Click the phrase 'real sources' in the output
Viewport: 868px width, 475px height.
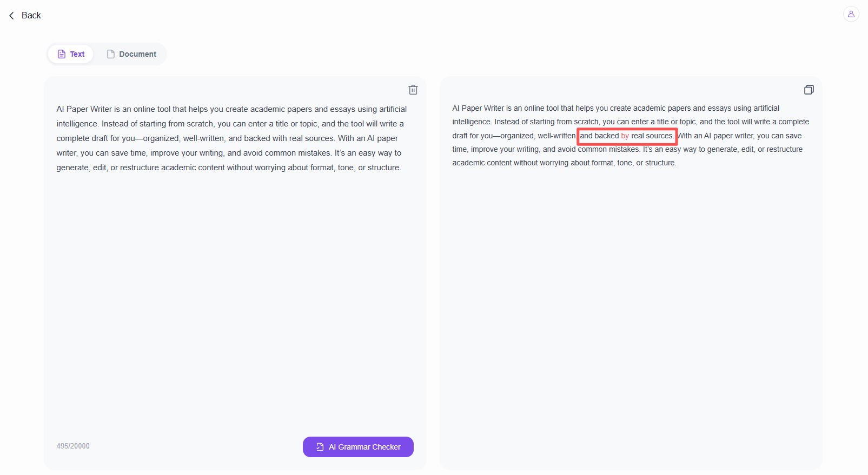(652, 136)
